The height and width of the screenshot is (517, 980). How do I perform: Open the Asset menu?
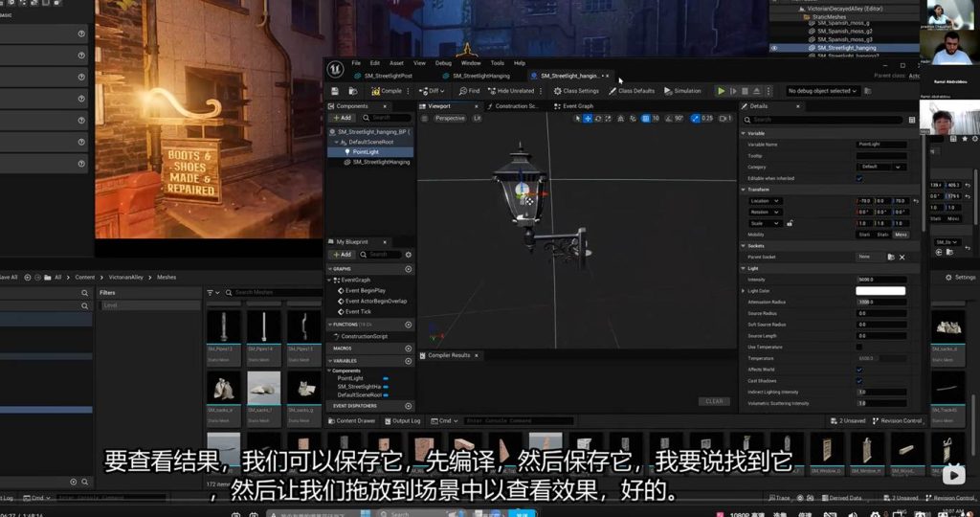(396, 63)
